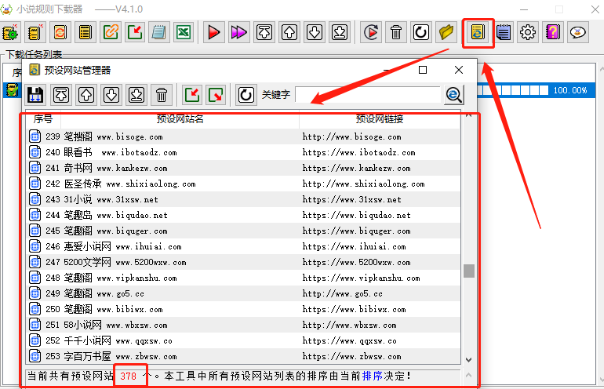
Task: Maximize the 预设网站管理器 dialog
Action: click(423, 70)
